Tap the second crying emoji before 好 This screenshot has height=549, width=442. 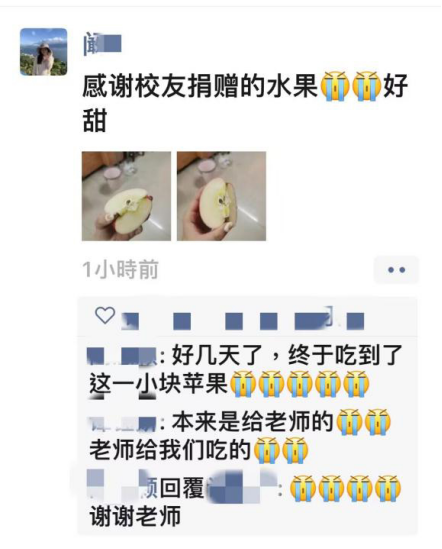click(x=367, y=86)
